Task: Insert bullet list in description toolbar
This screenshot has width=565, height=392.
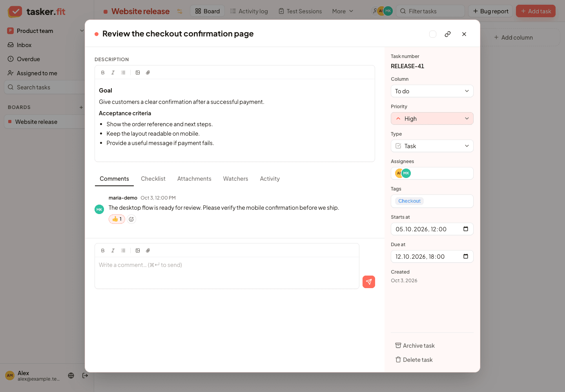Action: (123, 73)
